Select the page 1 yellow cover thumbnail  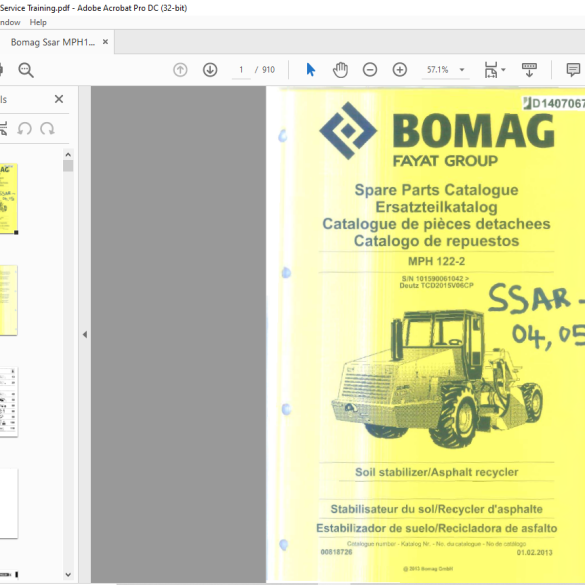click(8, 198)
